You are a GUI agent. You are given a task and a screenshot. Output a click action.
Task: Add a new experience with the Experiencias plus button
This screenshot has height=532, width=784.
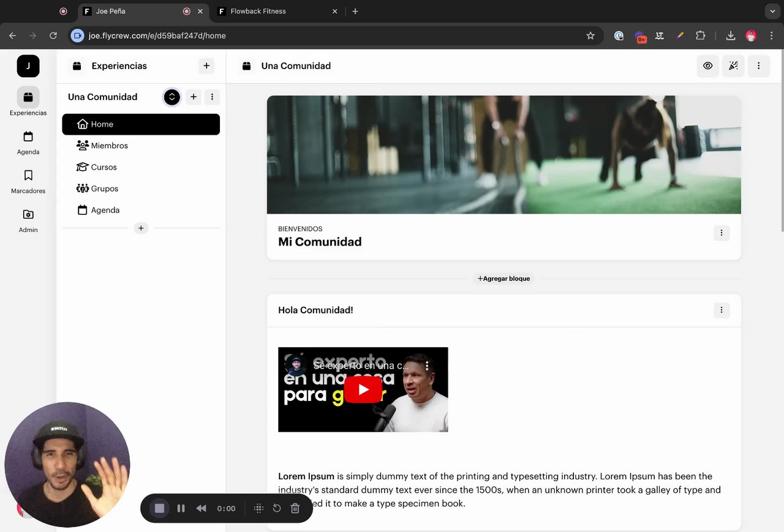(x=206, y=66)
